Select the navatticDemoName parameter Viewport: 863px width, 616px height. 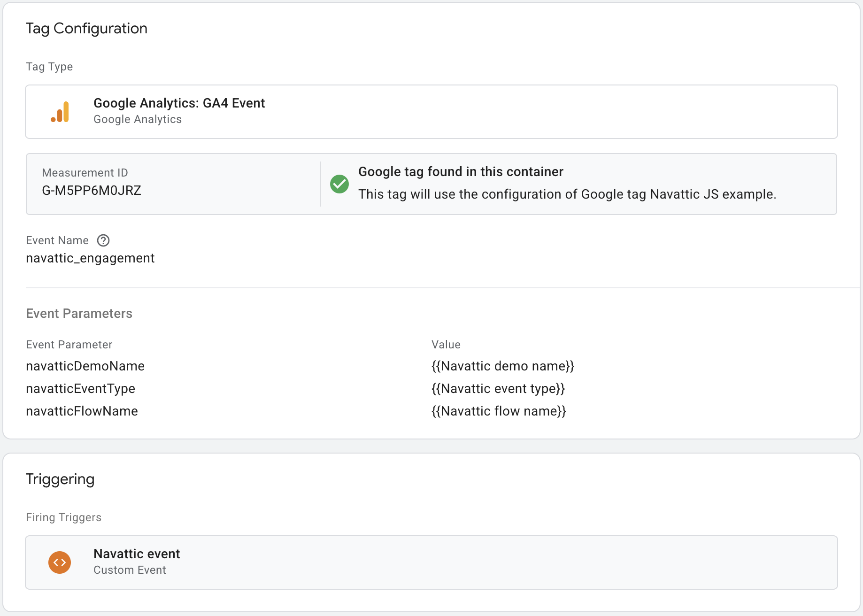tap(85, 366)
